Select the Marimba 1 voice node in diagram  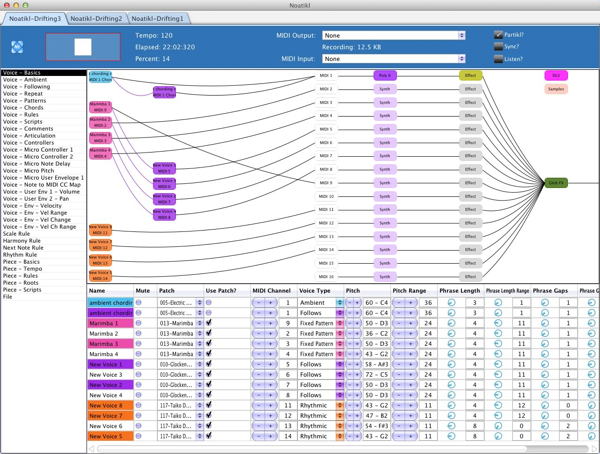[x=100, y=107]
